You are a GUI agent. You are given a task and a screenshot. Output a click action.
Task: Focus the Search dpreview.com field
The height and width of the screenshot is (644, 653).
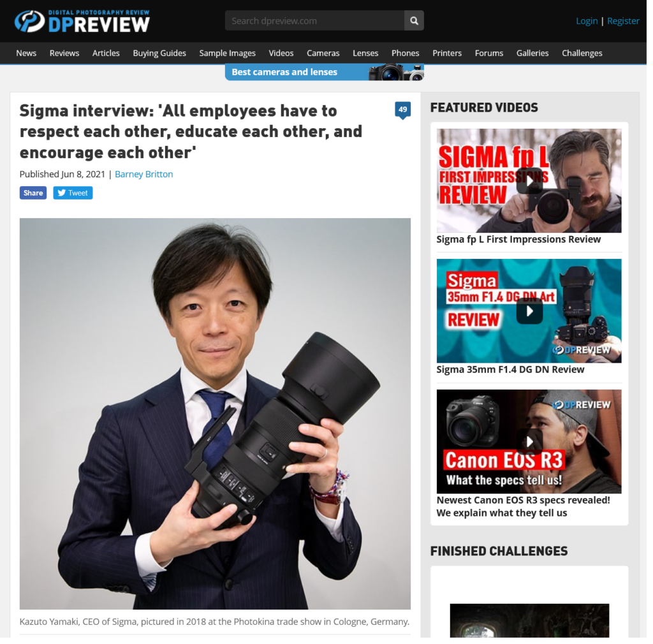(x=314, y=21)
